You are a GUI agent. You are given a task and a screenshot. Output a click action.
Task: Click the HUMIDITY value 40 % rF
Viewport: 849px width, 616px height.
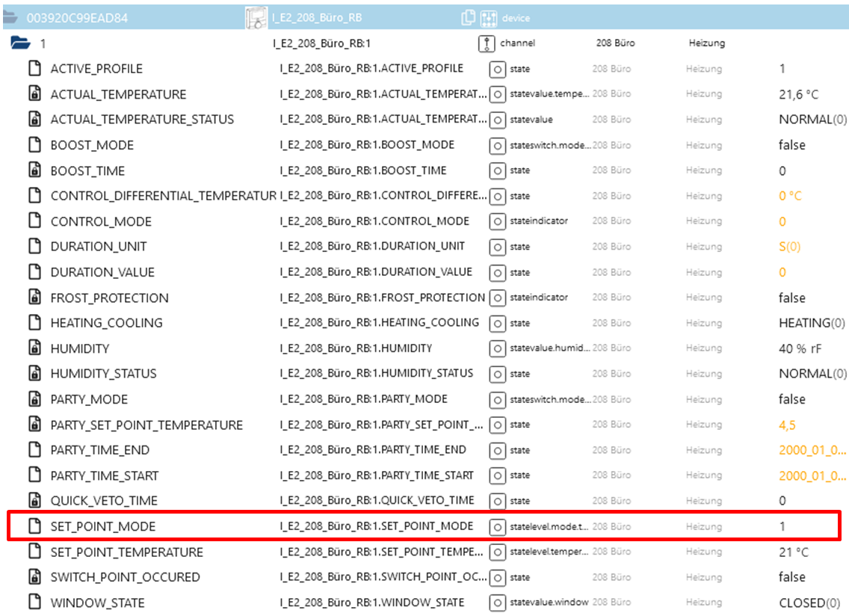pos(800,349)
